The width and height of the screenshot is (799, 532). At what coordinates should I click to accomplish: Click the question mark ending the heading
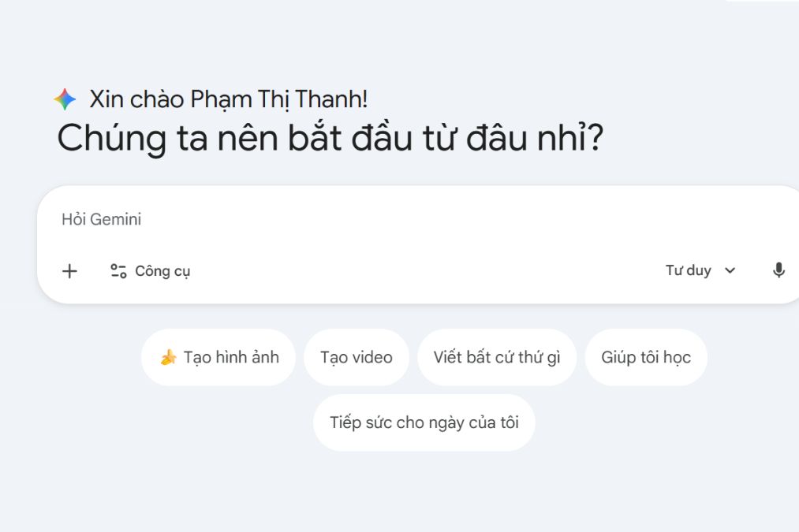coord(595,139)
